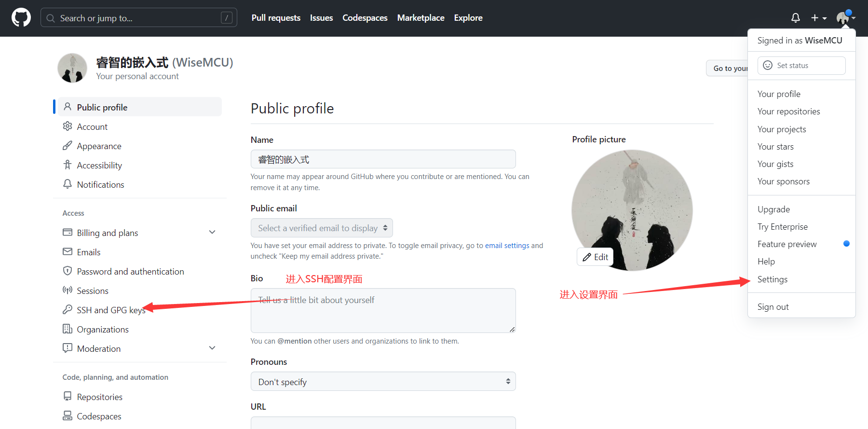Follow the email settings link

click(x=507, y=246)
